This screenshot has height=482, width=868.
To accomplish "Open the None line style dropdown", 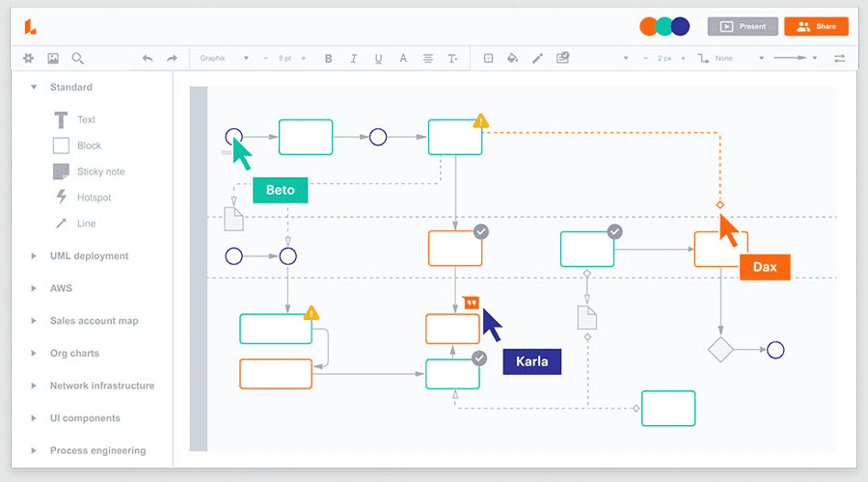I will coord(739,58).
